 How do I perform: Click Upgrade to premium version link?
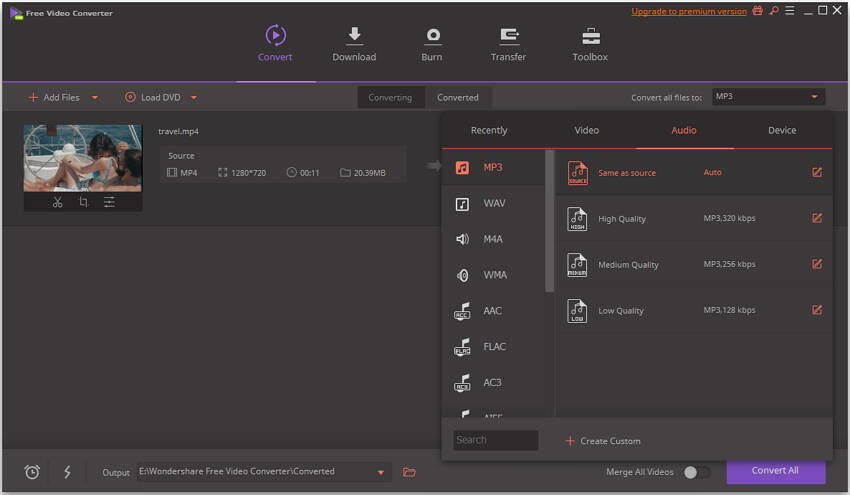pyautogui.click(x=689, y=11)
